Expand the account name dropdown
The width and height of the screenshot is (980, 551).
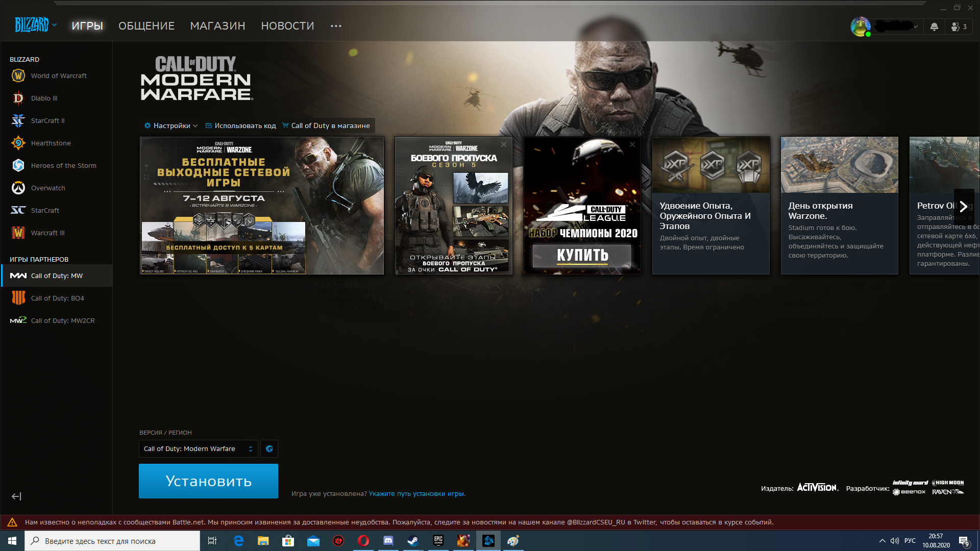pyautogui.click(x=916, y=27)
